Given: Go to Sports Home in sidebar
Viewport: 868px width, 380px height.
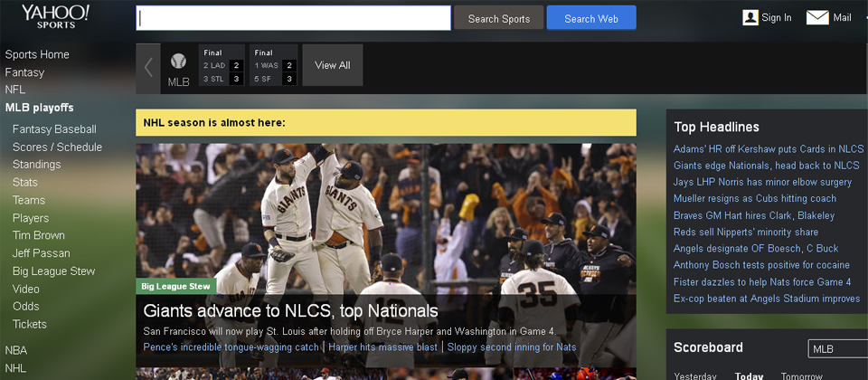Looking at the screenshot, I should click(37, 54).
